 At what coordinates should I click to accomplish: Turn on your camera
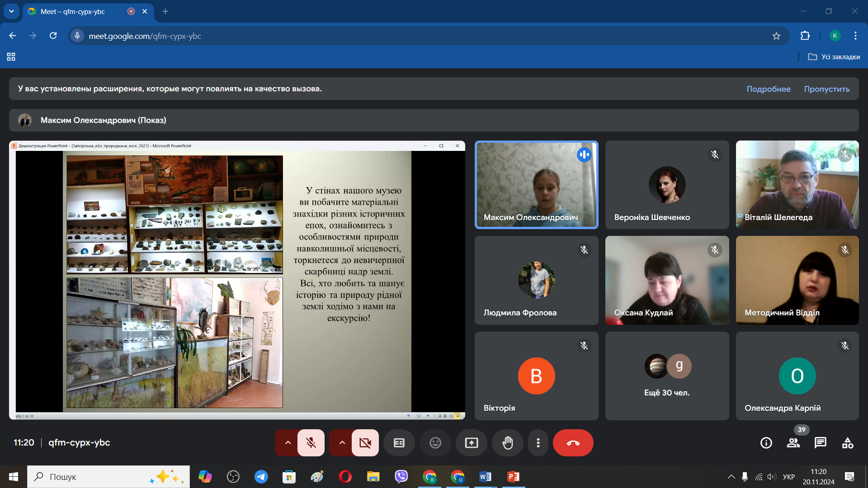(365, 443)
